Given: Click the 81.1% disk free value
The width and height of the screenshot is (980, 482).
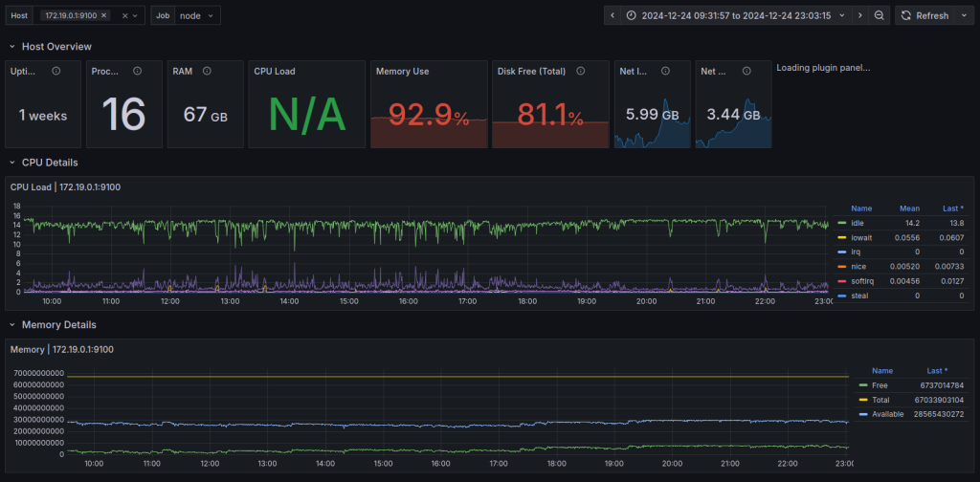Looking at the screenshot, I should (550, 115).
